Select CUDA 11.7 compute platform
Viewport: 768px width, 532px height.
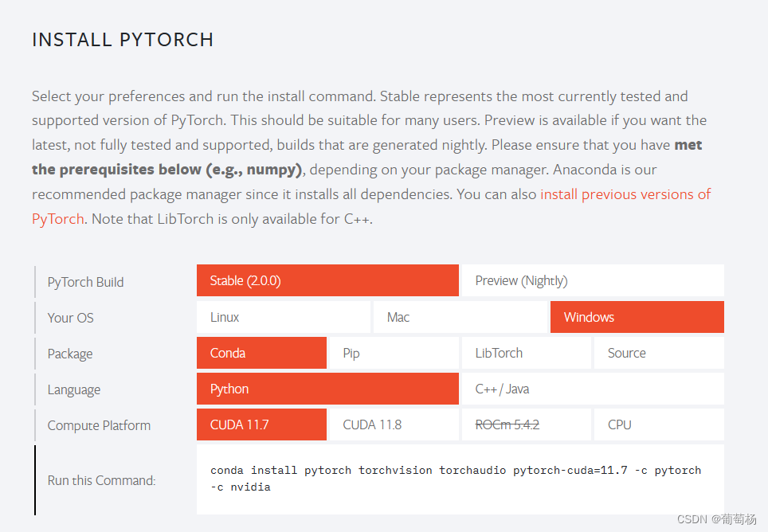pyautogui.click(x=261, y=424)
